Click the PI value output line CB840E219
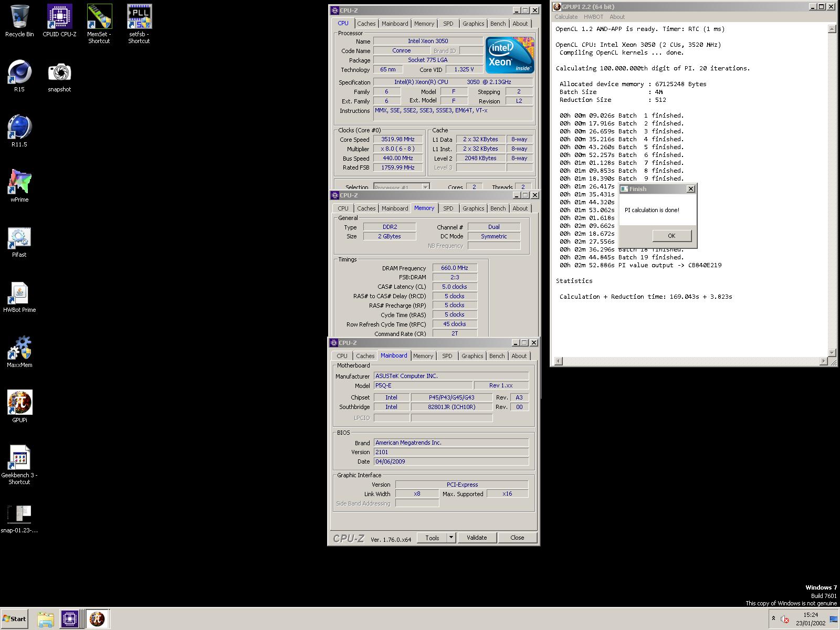840x630 pixels. 640,265
